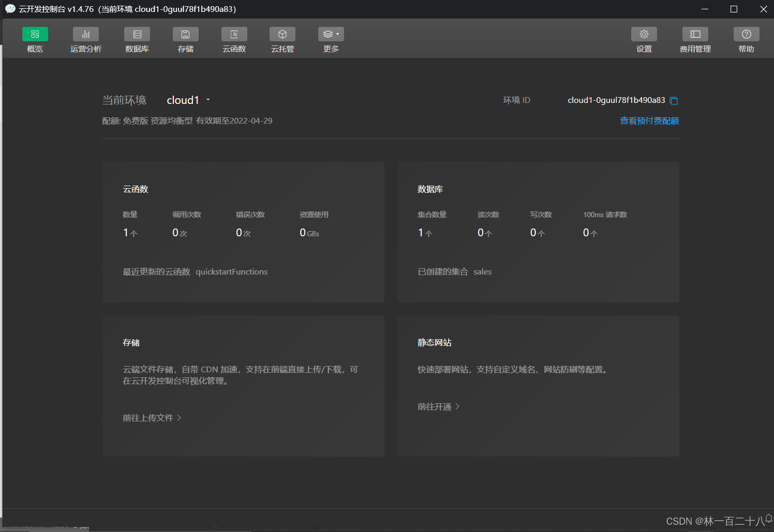The width and height of the screenshot is (774, 532).
Task: Switch to the 数据库 card panel
Action: [x=430, y=189]
